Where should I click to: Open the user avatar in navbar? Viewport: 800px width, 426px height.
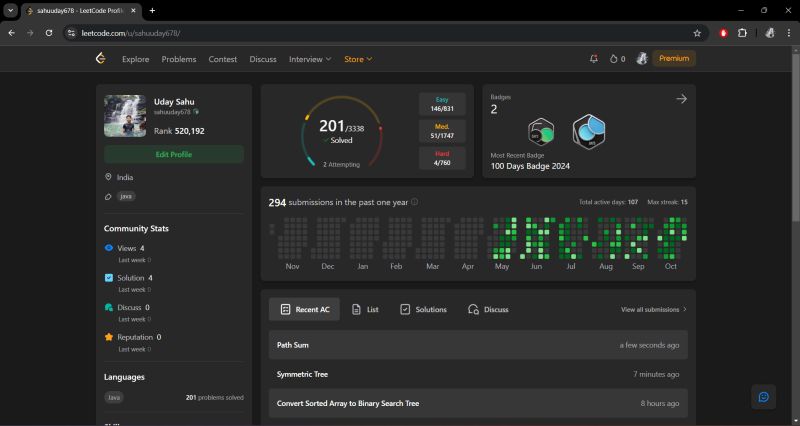(x=641, y=59)
